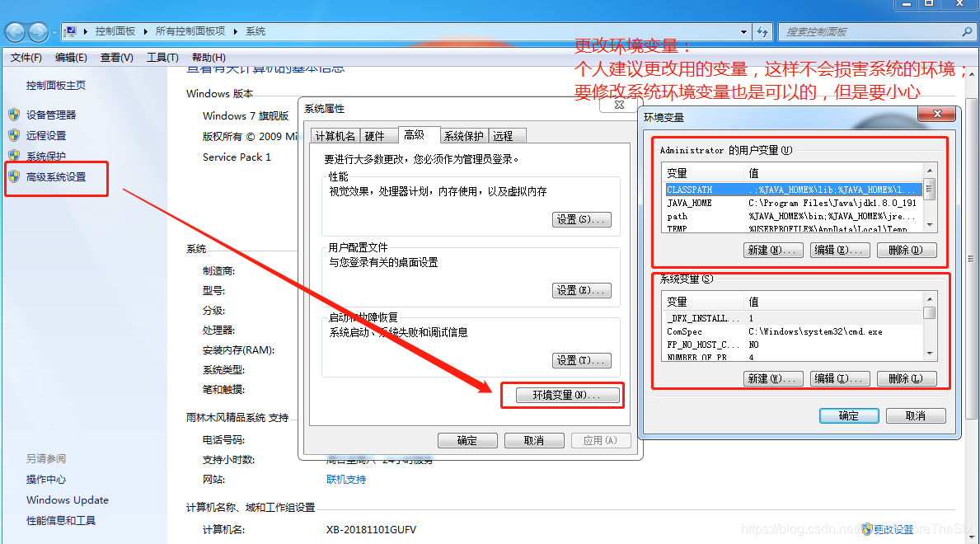The image size is (980, 544).
Task: Click the user variables scrollbar down arrow
Action: 930,225
